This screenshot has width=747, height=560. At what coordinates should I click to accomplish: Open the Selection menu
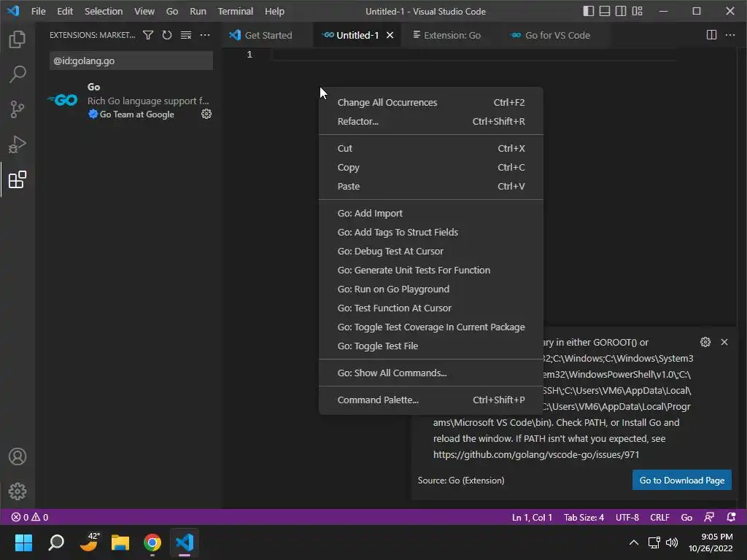point(104,11)
